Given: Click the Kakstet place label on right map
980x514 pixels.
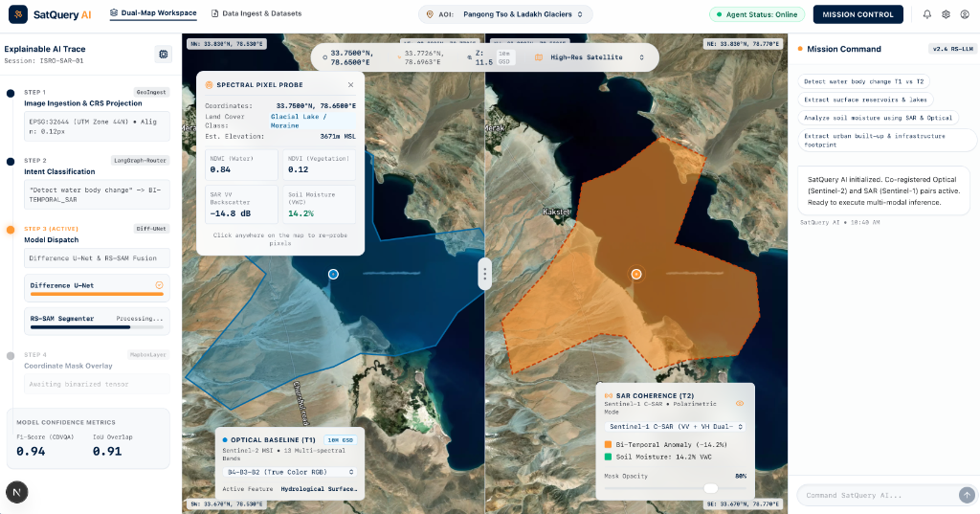Looking at the screenshot, I should (x=556, y=212).
